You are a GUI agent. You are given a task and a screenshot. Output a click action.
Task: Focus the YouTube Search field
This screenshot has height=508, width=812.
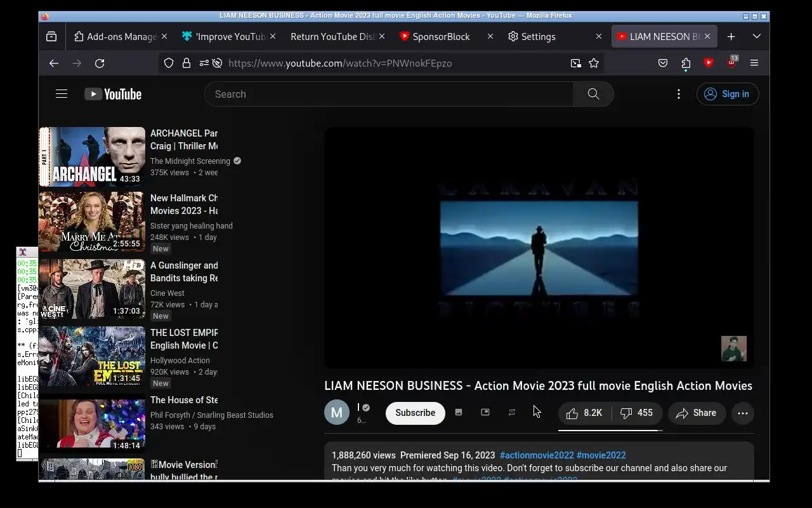(x=389, y=94)
